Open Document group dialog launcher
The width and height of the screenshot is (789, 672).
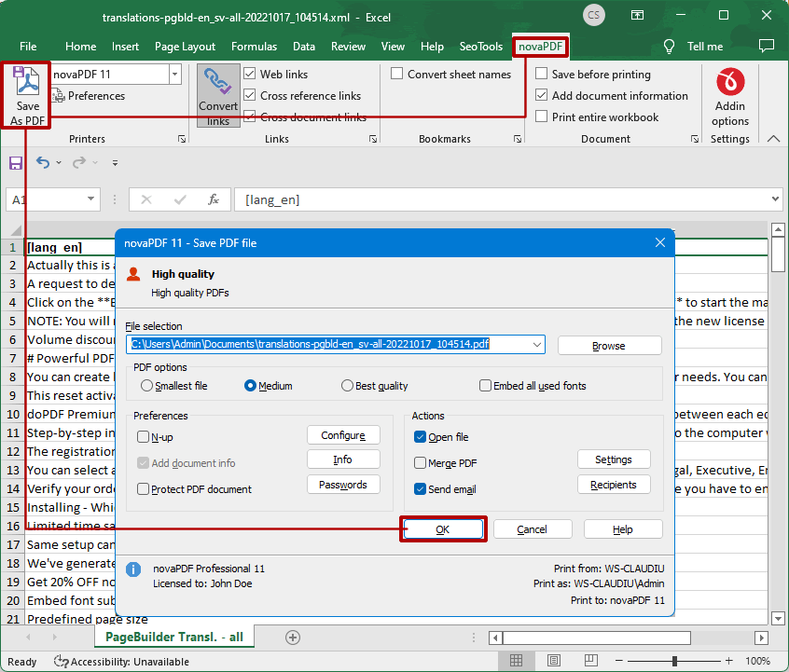point(695,139)
